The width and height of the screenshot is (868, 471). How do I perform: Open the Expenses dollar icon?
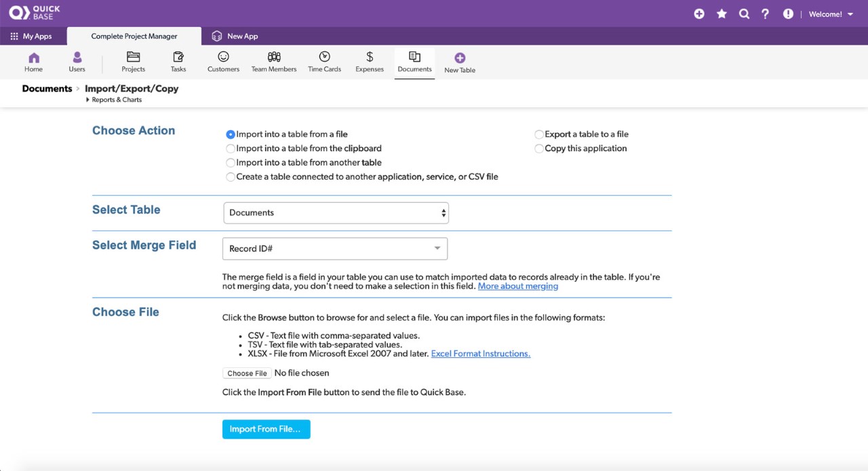point(370,58)
